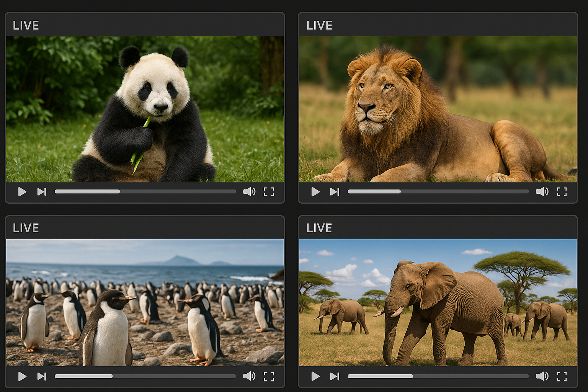Skip forward on the lion stream

[x=335, y=192]
